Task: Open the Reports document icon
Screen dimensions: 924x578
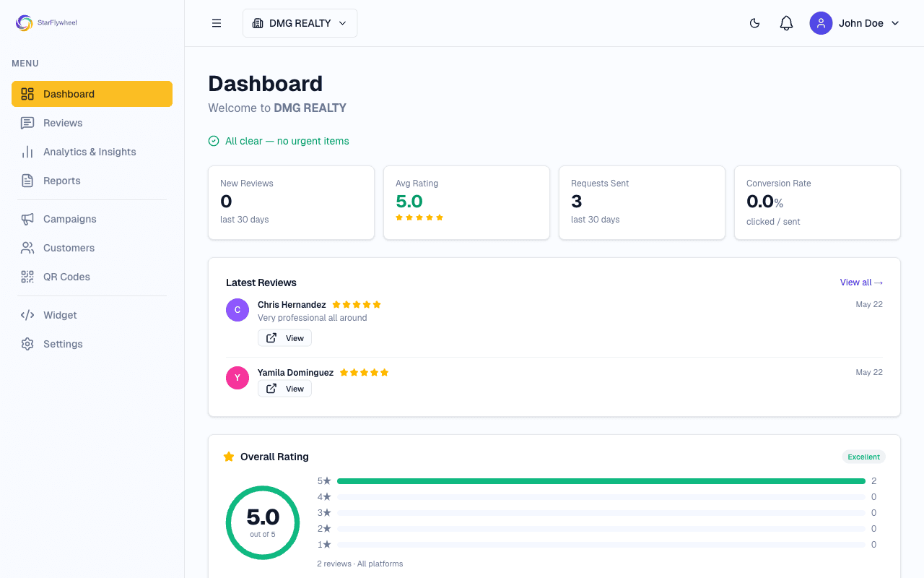Action: 27,181
